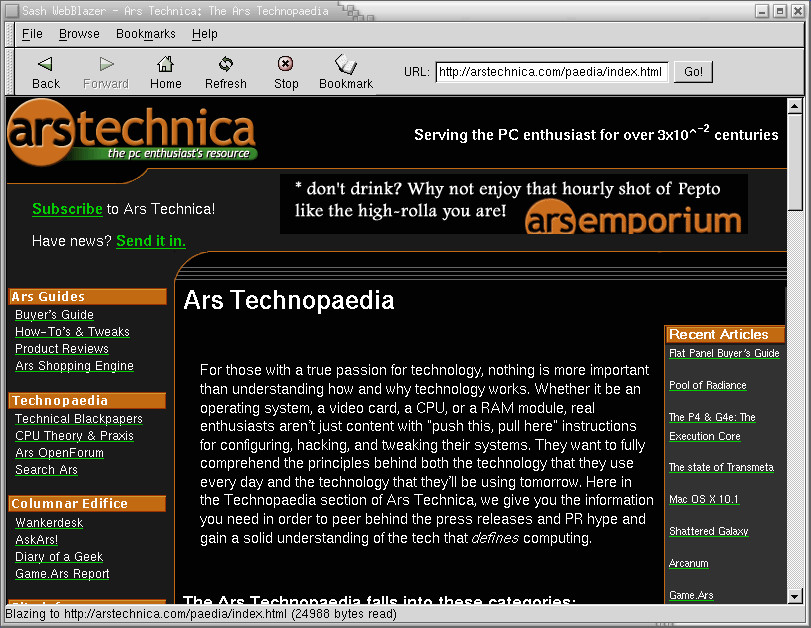The width and height of the screenshot is (811, 628).
Task: Close the Sash WebBlazer window
Action: pos(798,11)
